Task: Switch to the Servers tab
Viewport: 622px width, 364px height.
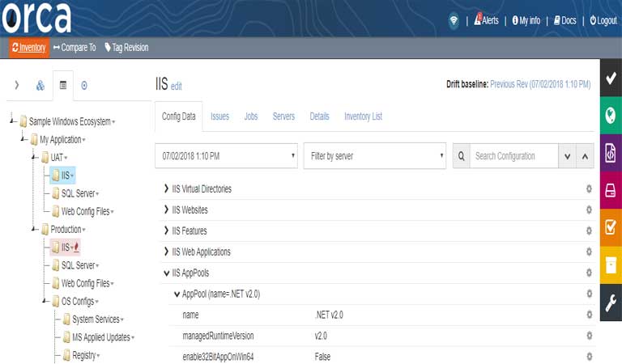Action: 283,116
